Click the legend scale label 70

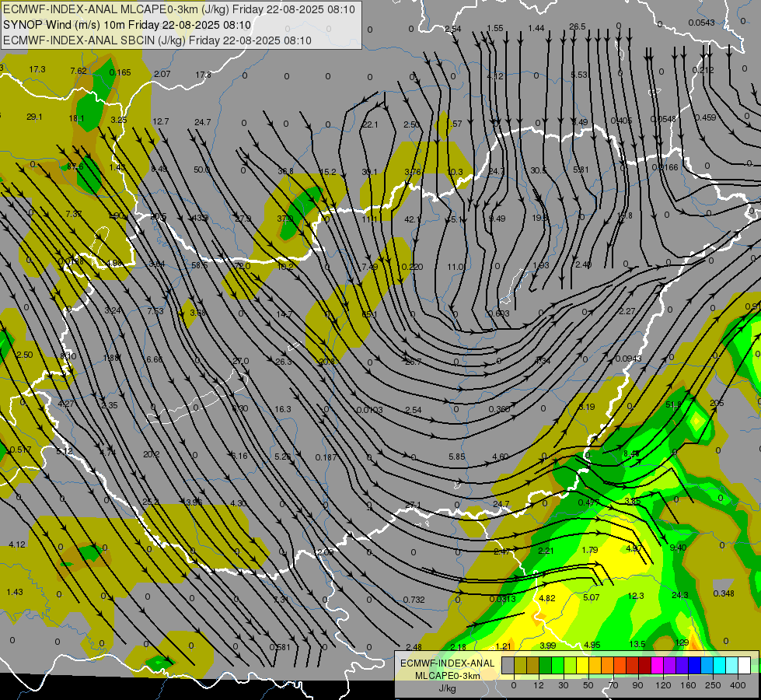(613, 685)
